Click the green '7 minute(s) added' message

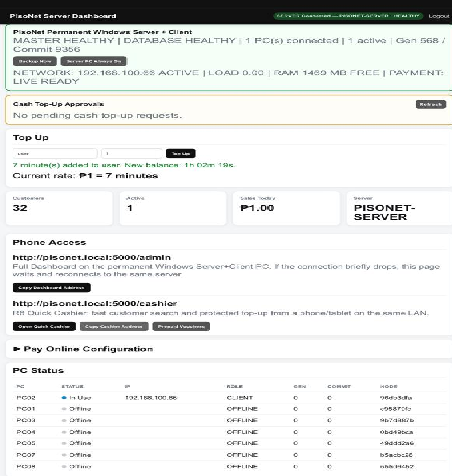pyautogui.click(x=124, y=165)
